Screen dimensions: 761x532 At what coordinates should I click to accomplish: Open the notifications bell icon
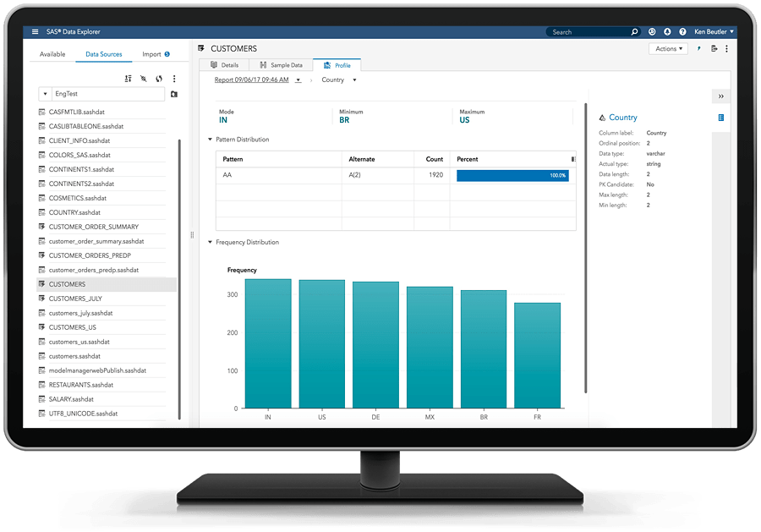click(666, 32)
